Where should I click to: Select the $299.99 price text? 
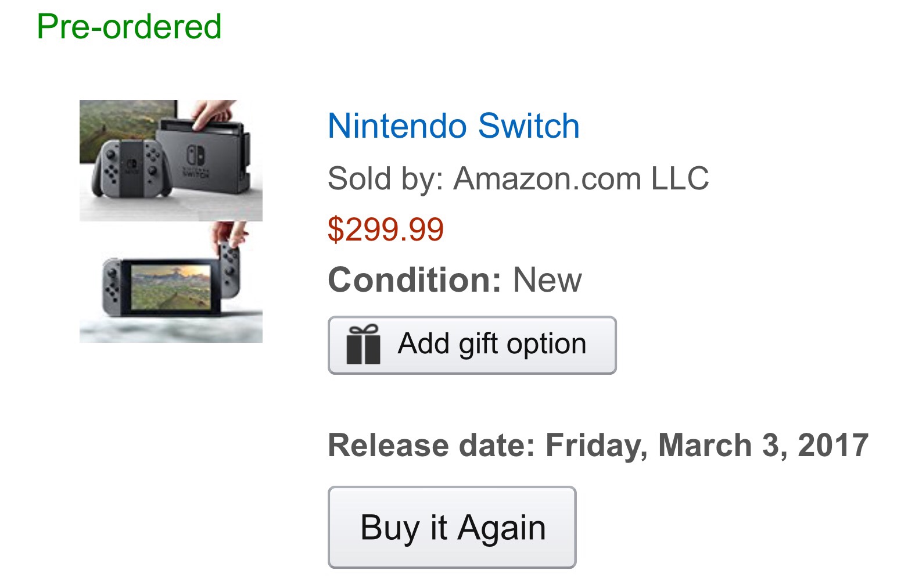coord(386,229)
